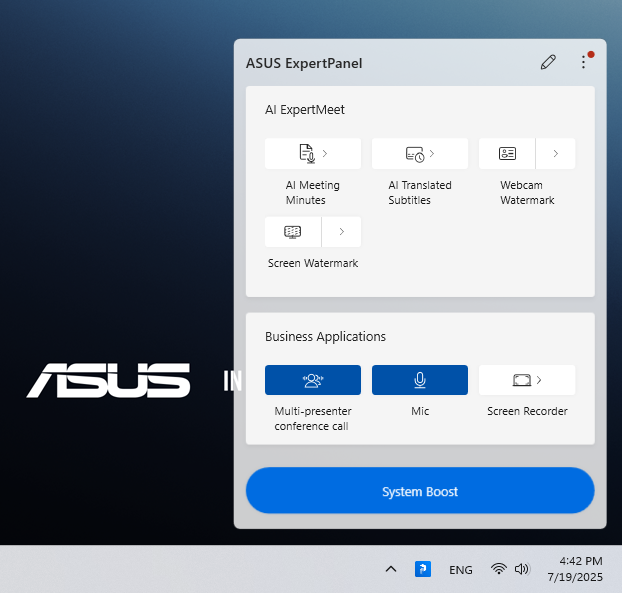Click the Business Applications heading

[325, 336]
